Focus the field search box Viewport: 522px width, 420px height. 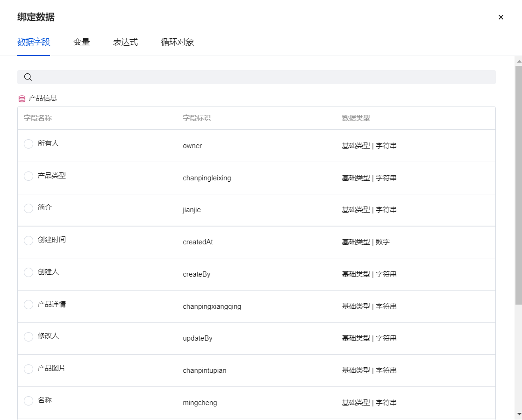click(257, 77)
